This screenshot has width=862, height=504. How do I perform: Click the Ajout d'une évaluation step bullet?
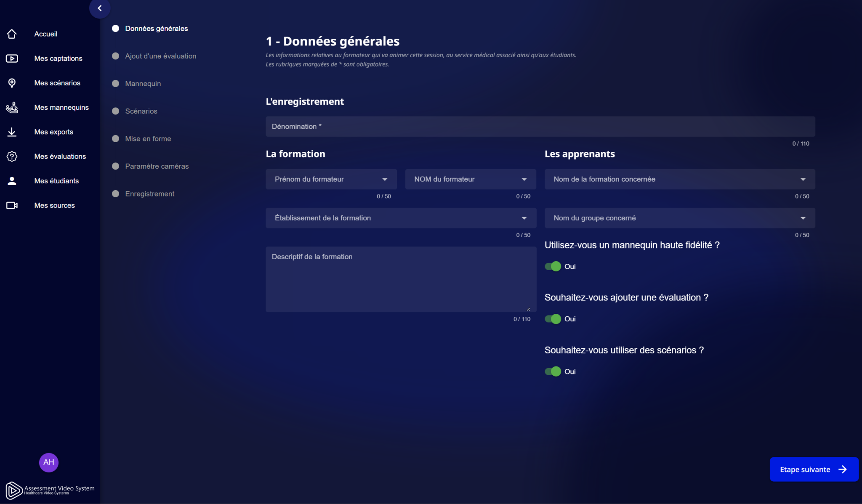(x=115, y=56)
